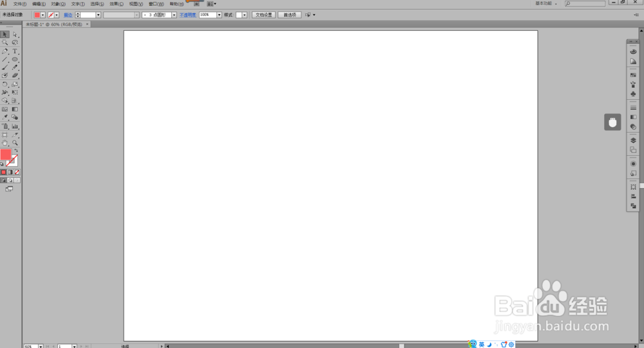Select the Lasso tool
Screen dimensions: 644x348
click(15, 43)
